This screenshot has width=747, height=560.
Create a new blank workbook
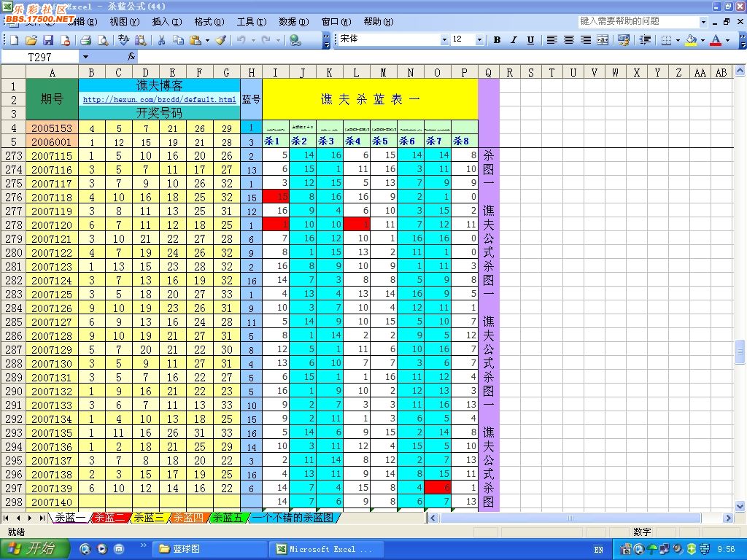pyautogui.click(x=15, y=41)
